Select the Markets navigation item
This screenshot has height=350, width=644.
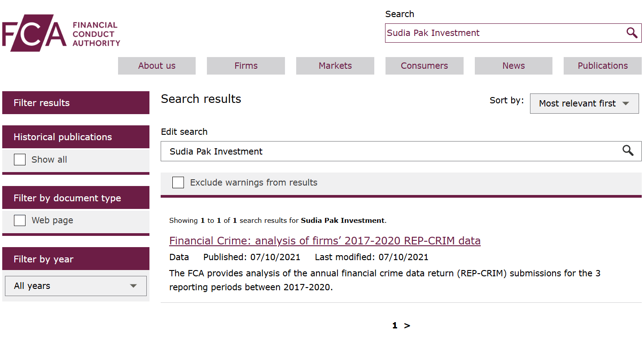(x=335, y=66)
